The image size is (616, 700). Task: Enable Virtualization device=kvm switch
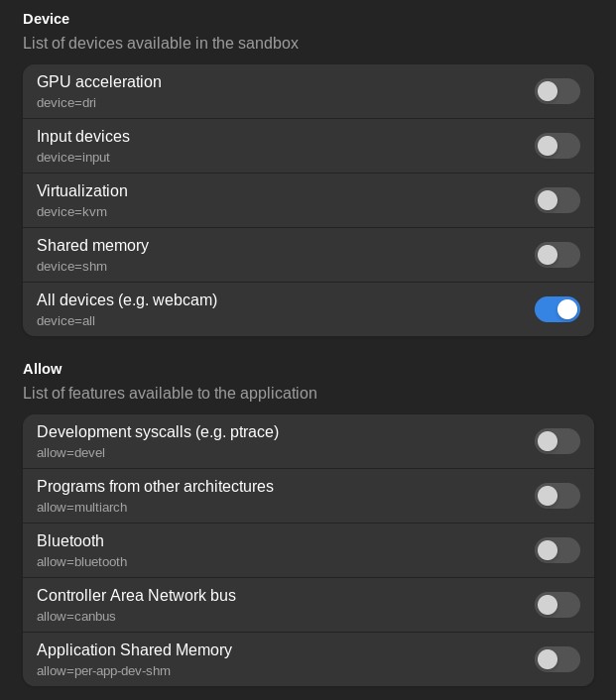[557, 200]
